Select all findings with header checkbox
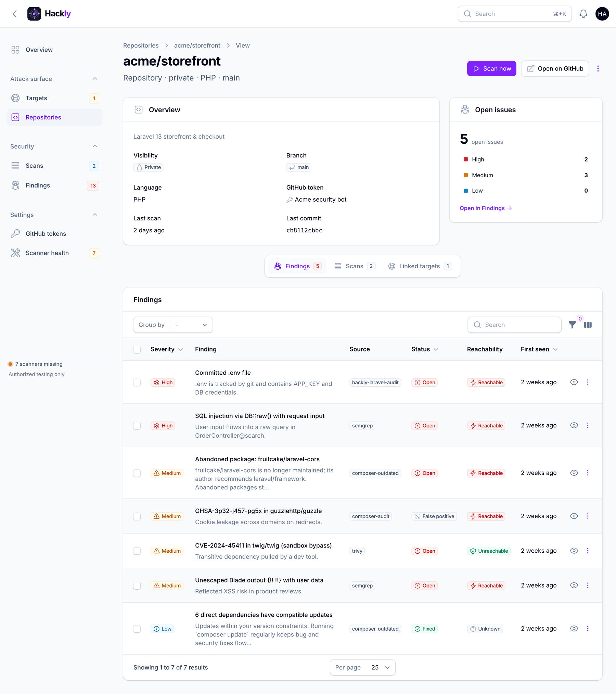 pos(137,349)
